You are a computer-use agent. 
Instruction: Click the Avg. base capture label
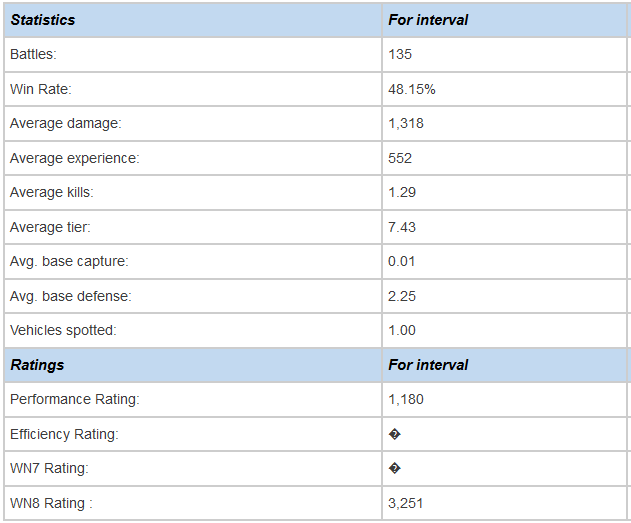69,262
